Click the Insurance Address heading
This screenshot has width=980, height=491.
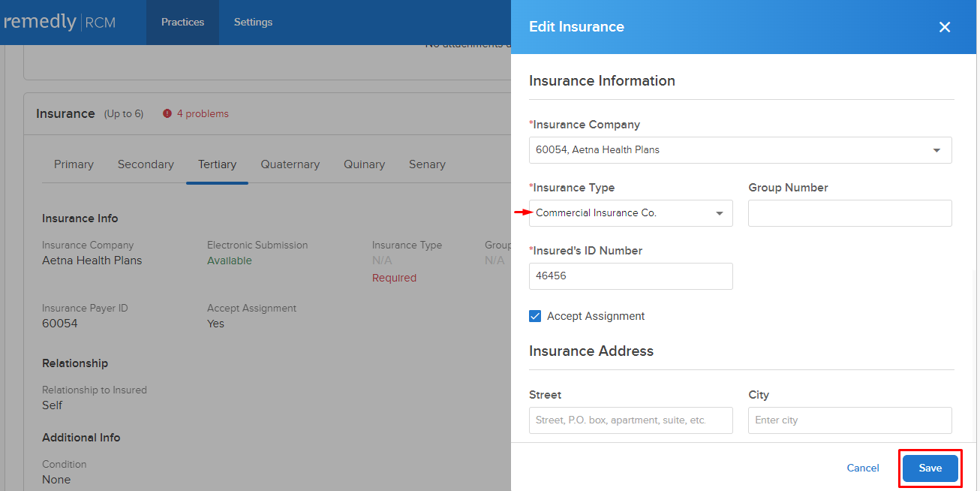click(x=591, y=351)
